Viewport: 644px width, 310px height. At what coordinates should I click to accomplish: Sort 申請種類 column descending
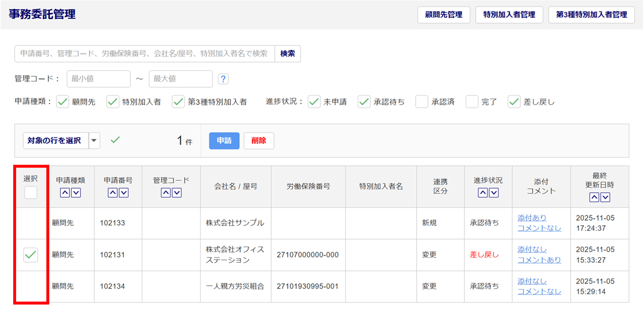pyautogui.click(x=76, y=193)
